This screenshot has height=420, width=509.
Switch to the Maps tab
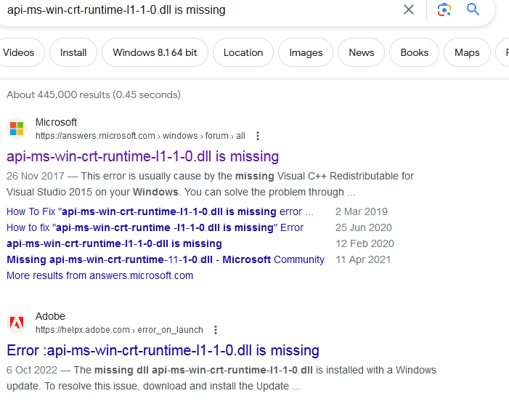click(467, 52)
